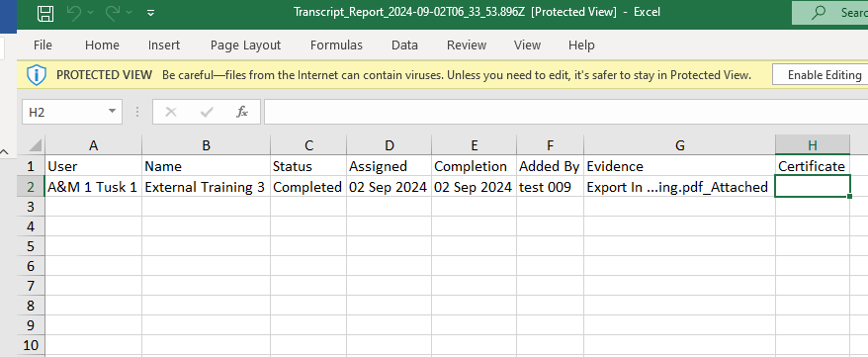Open the Customize Quick Access Toolbar dropdown

tap(150, 13)
